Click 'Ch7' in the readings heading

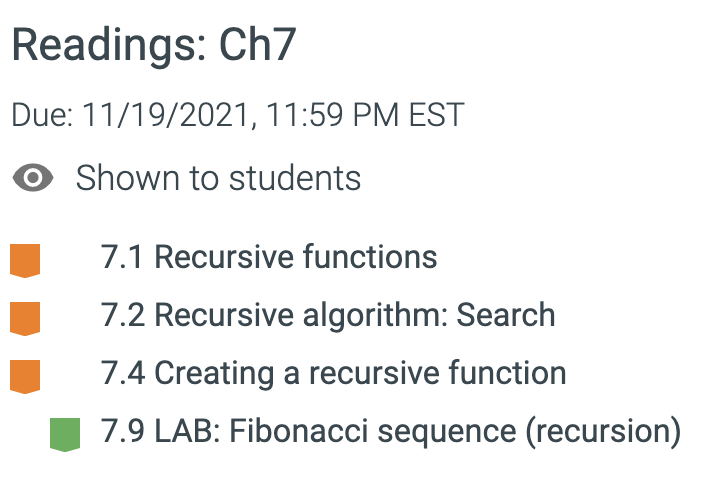[257, 45]
